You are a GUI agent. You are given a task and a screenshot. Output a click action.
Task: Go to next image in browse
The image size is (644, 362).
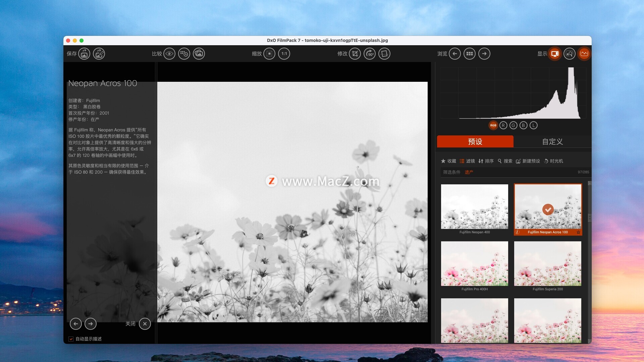click(x=484, y=54)
